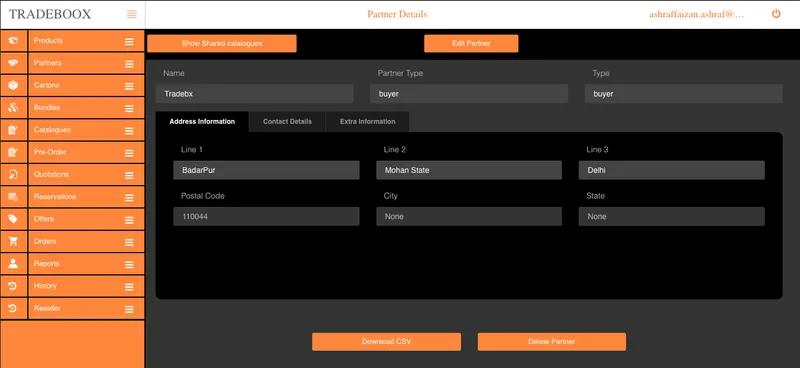
Task: Open the Orders menu item
Action: coord(86,241)
